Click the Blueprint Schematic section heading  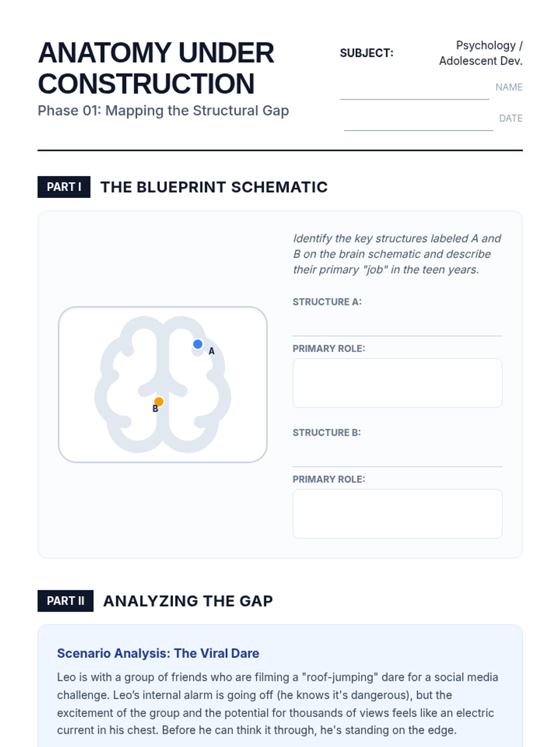tap(214, 187)
